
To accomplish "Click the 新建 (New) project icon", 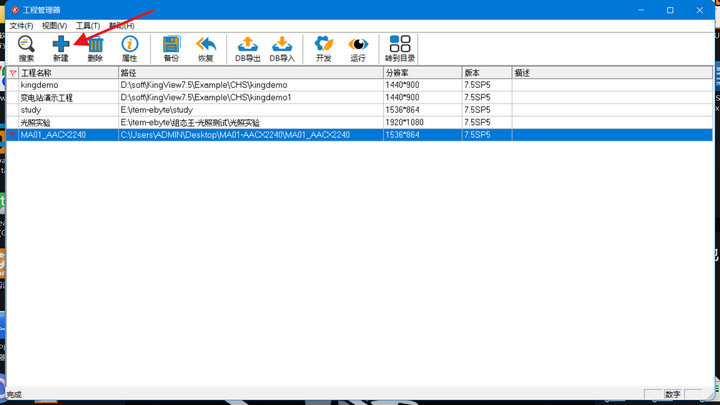I will [x=61, y=46].
